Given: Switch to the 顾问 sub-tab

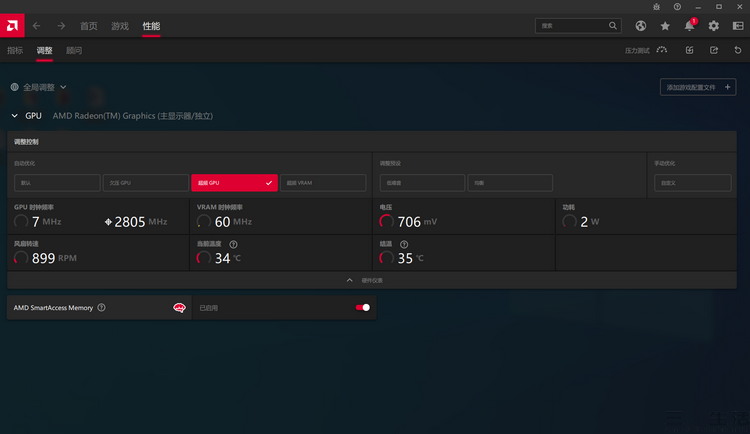Looking at the screenshot, I should coord(74,50).
